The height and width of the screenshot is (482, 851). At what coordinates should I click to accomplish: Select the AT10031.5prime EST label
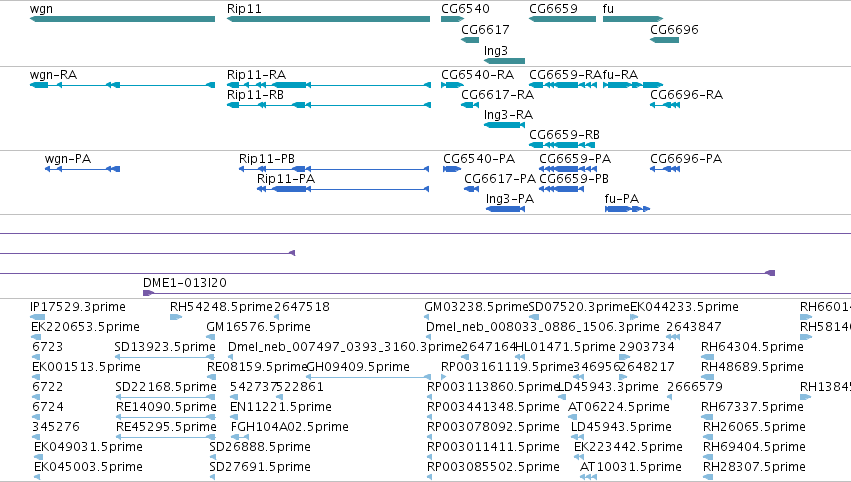631,468
